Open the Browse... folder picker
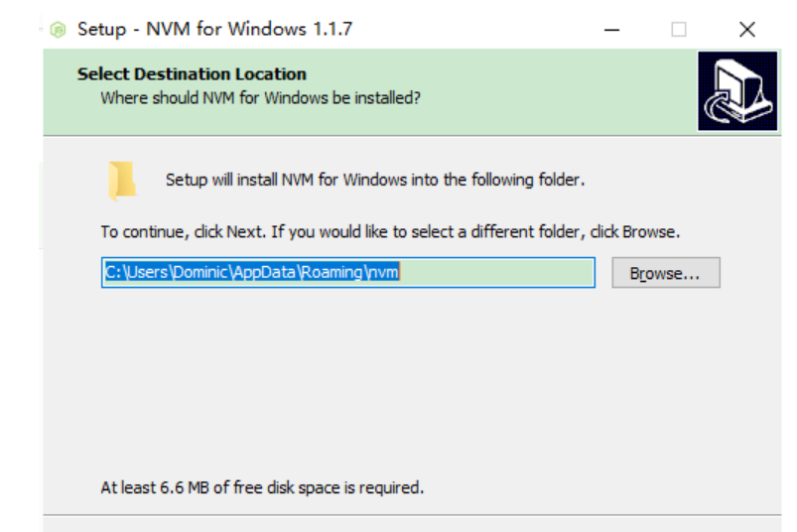Viewport: 797px width, 532px height. tap(665, 273)
